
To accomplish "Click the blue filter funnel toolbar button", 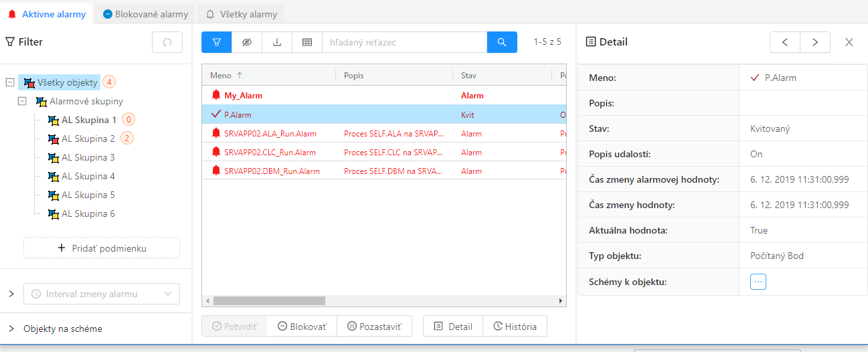I will pos(216,42).
